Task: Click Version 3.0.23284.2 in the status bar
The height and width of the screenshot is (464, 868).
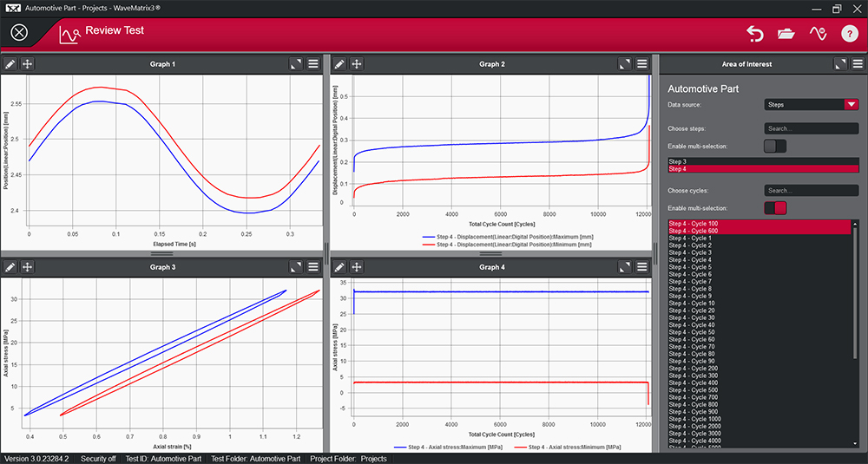Action: [x=36, y=459]
